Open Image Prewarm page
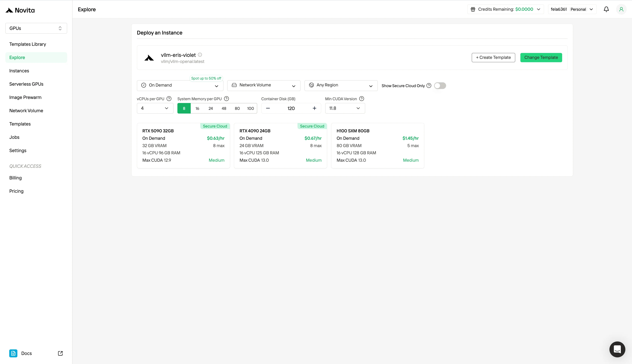The image size is (632, 364). pos(36,97)
